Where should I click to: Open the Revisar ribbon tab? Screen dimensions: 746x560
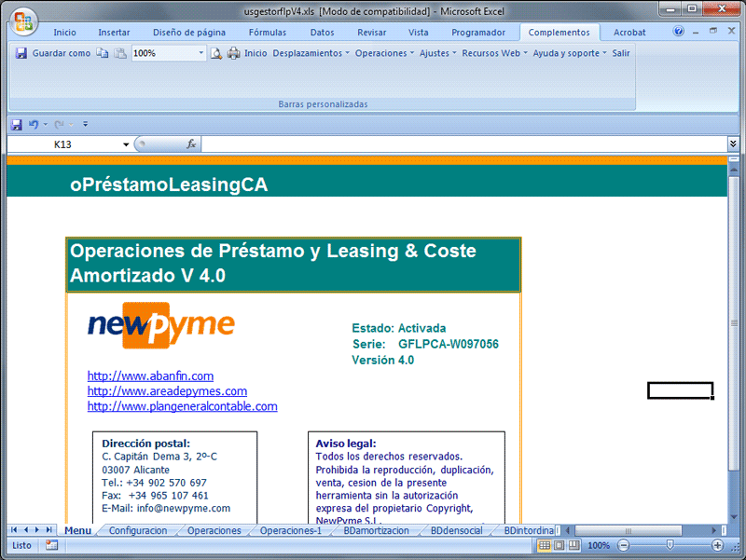(x=371, y=33)
